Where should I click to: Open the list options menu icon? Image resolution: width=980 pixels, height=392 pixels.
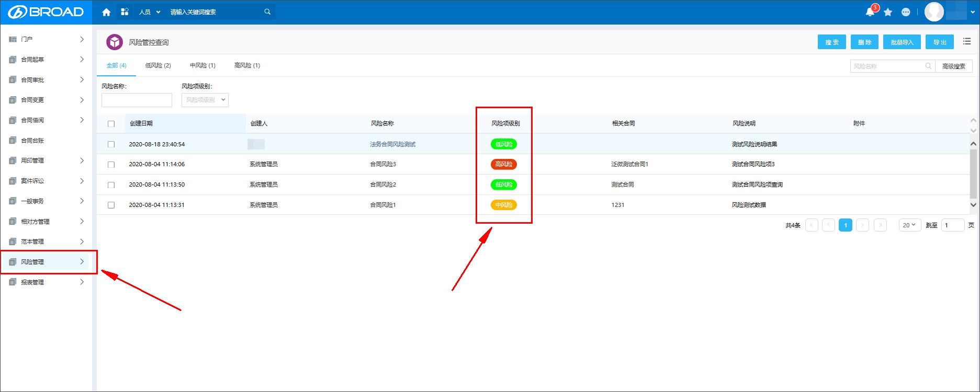click(x=967, y=42)
